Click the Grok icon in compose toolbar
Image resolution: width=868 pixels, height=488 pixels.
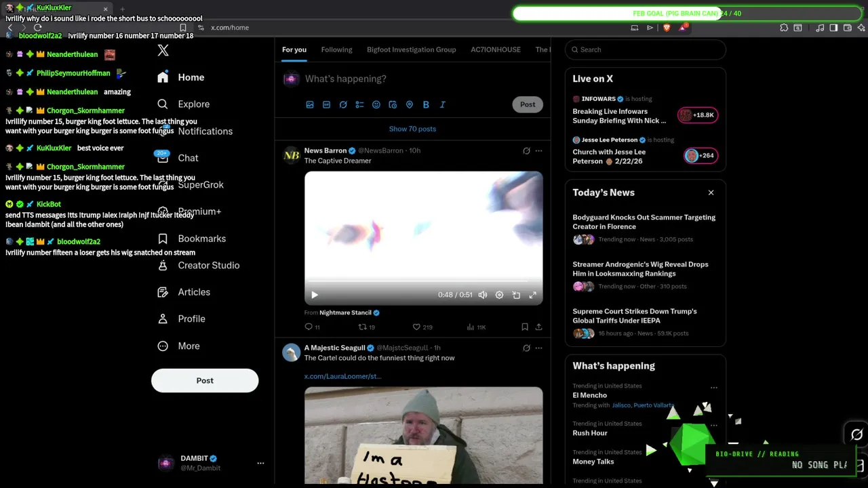click(x=343, y=104)
